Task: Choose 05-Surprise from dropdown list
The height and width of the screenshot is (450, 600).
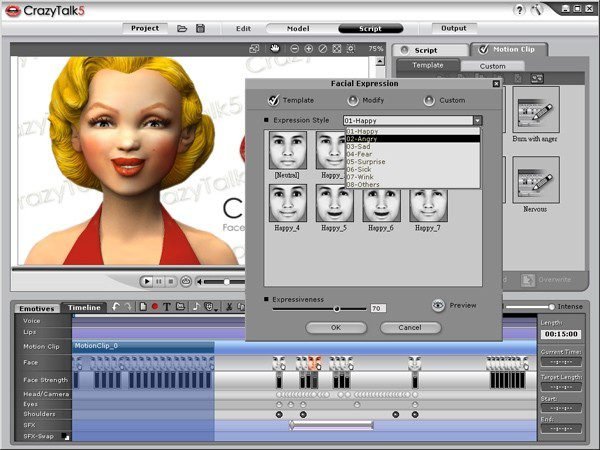Action: coord(412,162)
